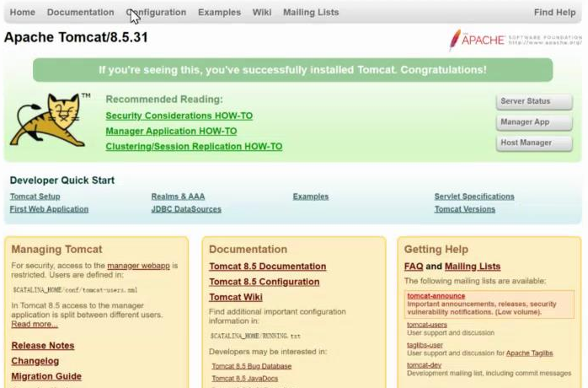The height and width of the screenshot is (388, 588).
Task: Open Manager Application HOW-TO link
Action: pyautogui.click(x=171, y=131)
